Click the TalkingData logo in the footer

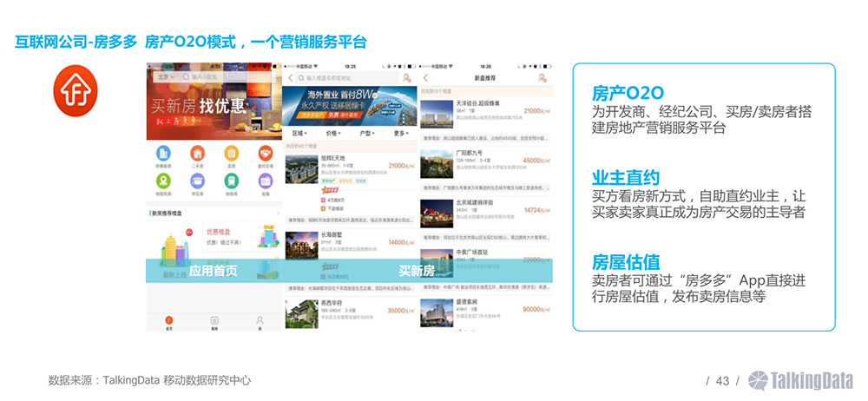[800, 380]
